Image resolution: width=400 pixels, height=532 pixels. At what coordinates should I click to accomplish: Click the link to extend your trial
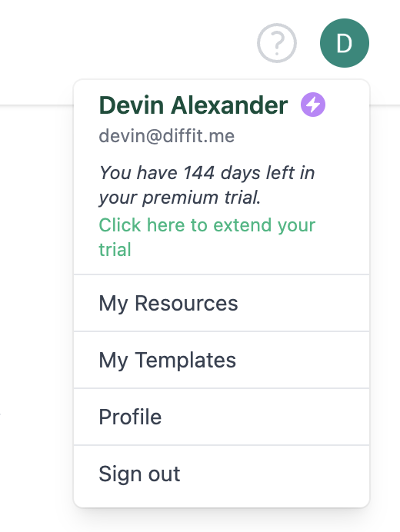[207, 237]
